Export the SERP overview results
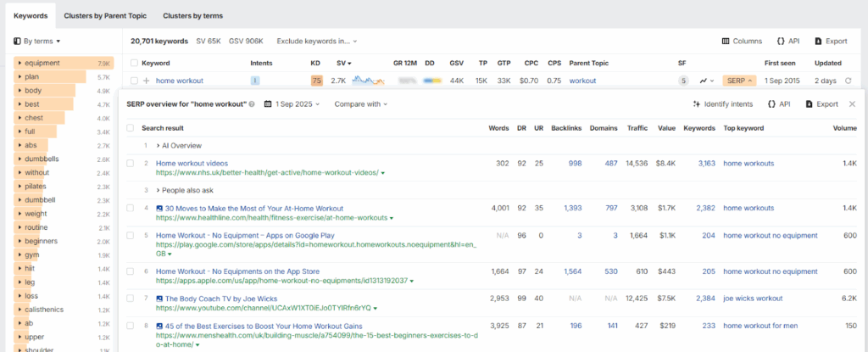Image resolution: width=868 pixels, height=352 pixels. 822,103
